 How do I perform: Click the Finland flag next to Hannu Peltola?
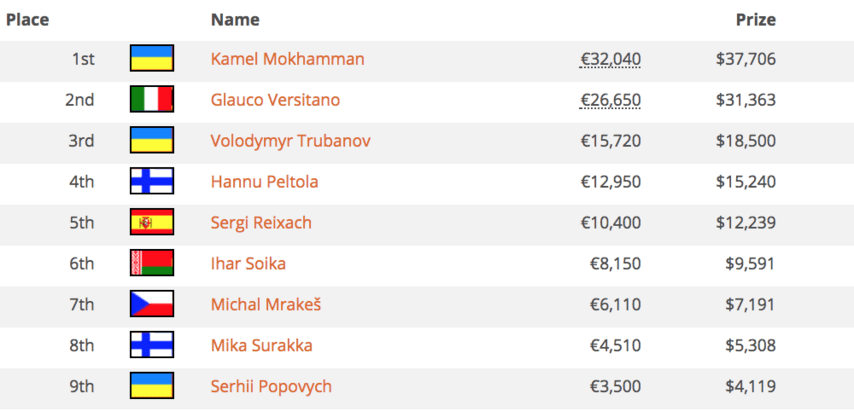pos(152,181)
